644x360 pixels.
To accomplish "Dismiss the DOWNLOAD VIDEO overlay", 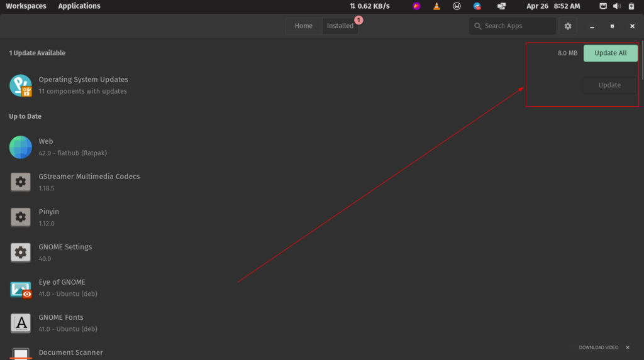I will (628, 347).
